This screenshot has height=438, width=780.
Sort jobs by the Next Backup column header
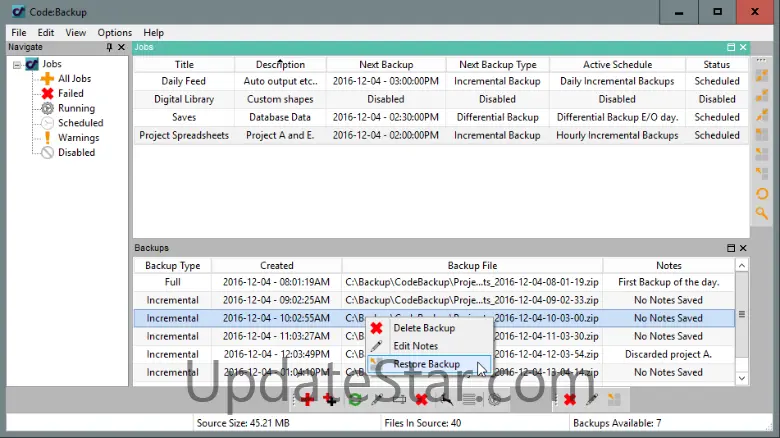[386, 65]
